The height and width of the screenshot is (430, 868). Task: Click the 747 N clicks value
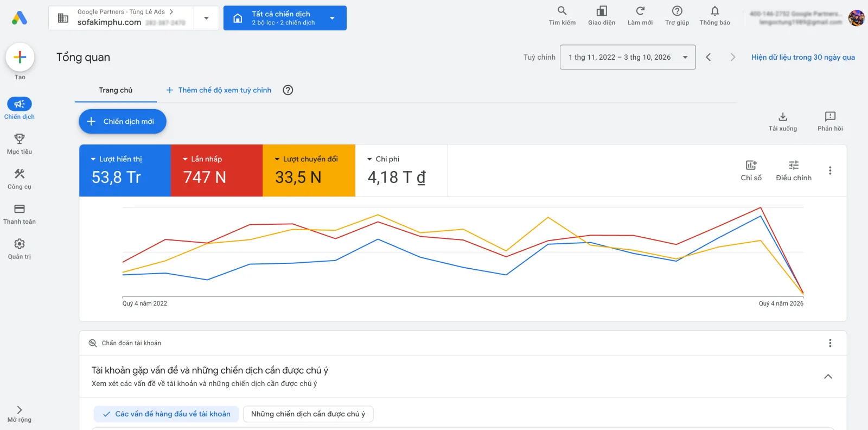point(205,178)
